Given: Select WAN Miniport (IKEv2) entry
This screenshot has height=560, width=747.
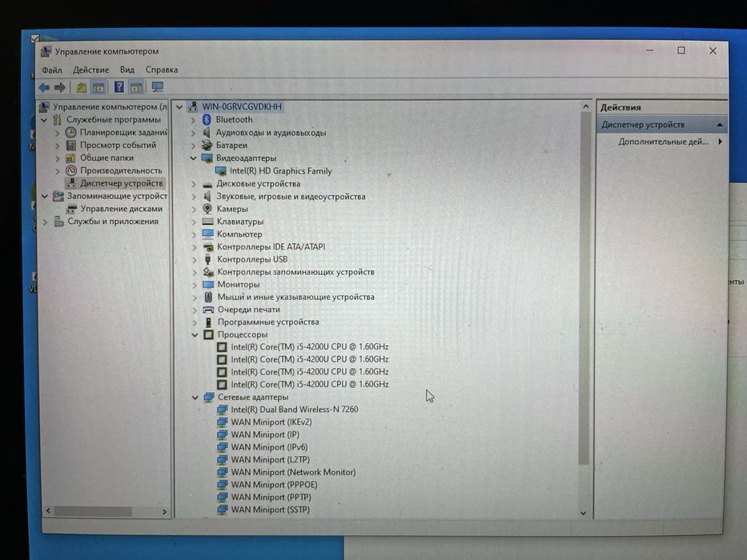Looking at the screenshot, I should pyautogui.click(x=271, y=422).
